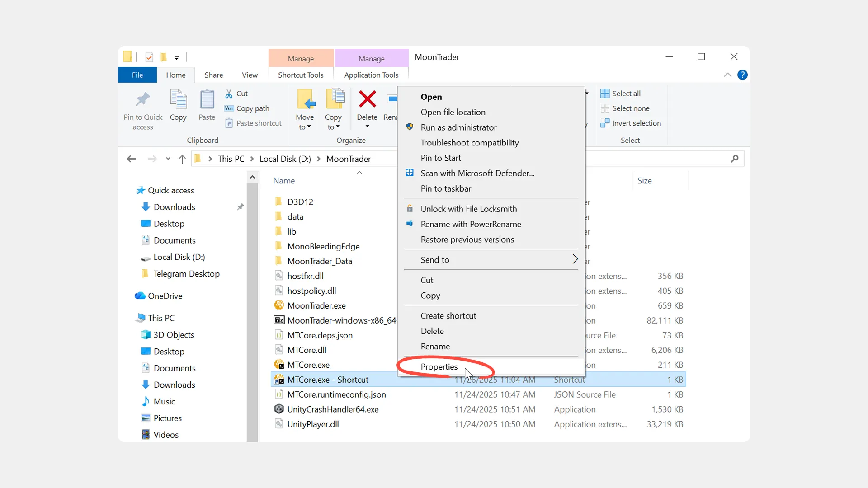This screenshot has height=488, width=868.
Task: Open the OneDrive tree item
Action: click(165, 296)
